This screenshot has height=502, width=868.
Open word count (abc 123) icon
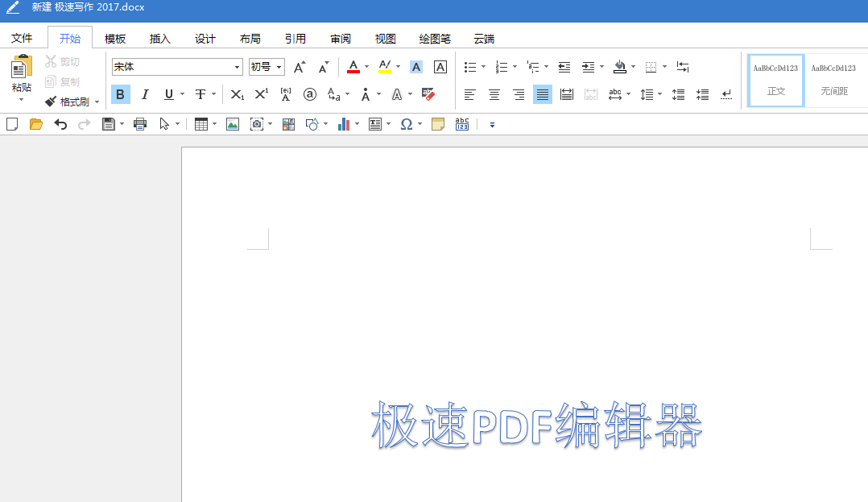(x=461, y=124)
